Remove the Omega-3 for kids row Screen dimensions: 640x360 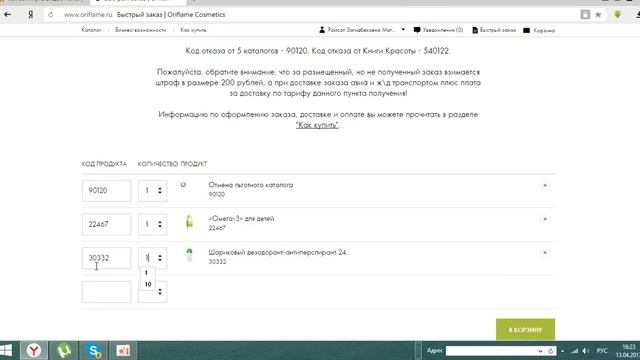pos(544,219)
